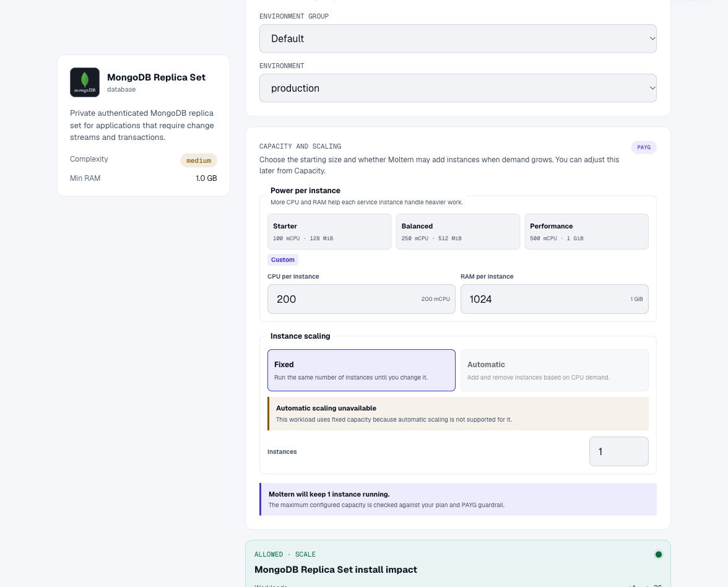Click the database category label

click(121, 89)
